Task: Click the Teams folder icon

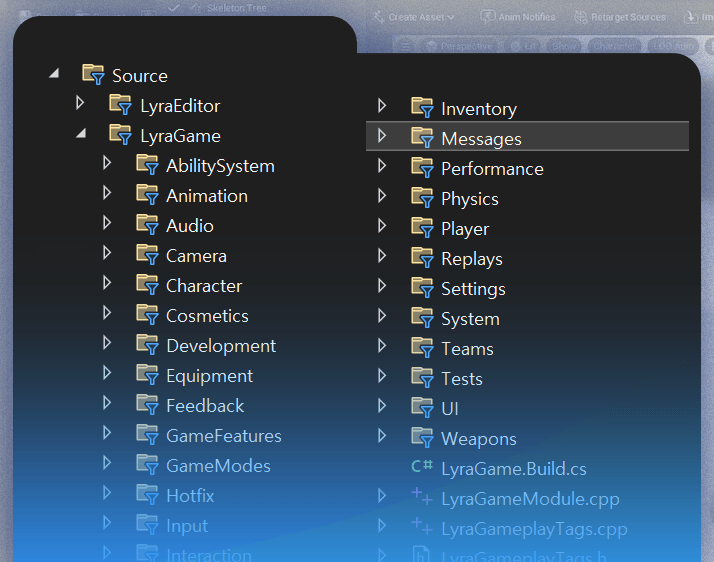Action: [423, 348]
